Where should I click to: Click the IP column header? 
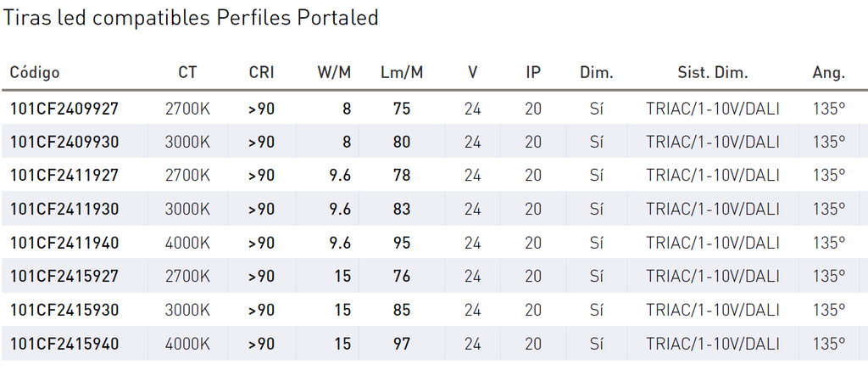pyautogui.click(x=533, y=73)
